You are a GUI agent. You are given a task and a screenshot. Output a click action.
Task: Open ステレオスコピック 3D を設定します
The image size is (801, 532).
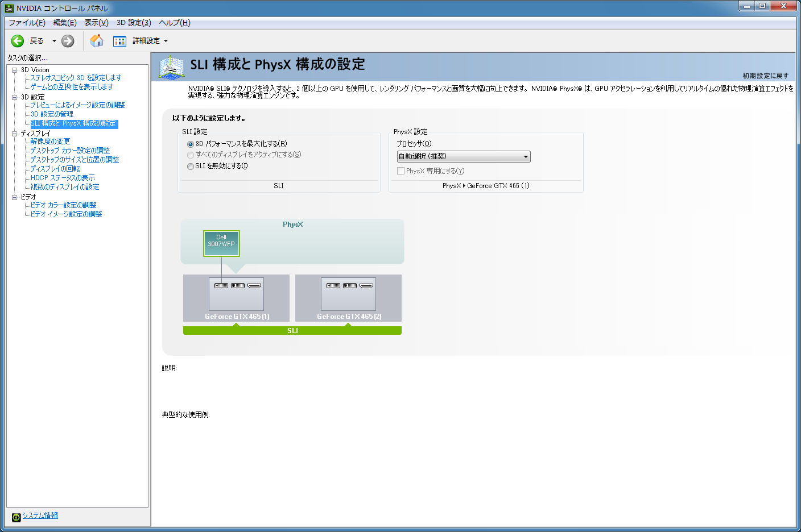click(x=76, y=78)
